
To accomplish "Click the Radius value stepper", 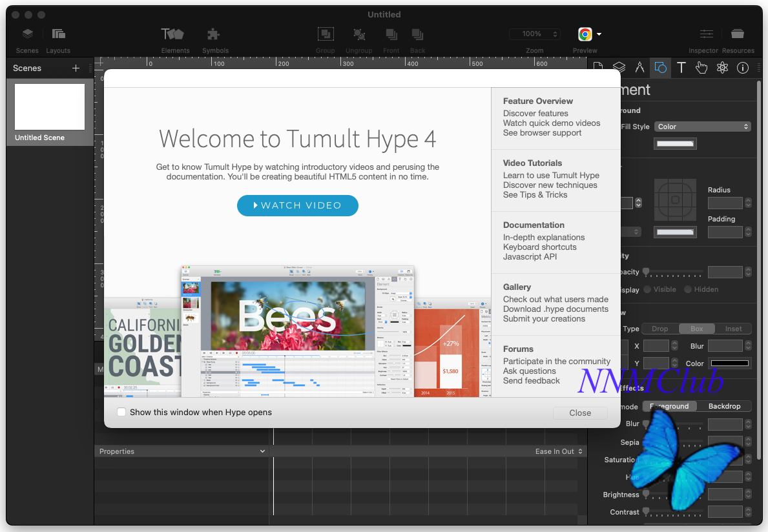I will (748, 203).
